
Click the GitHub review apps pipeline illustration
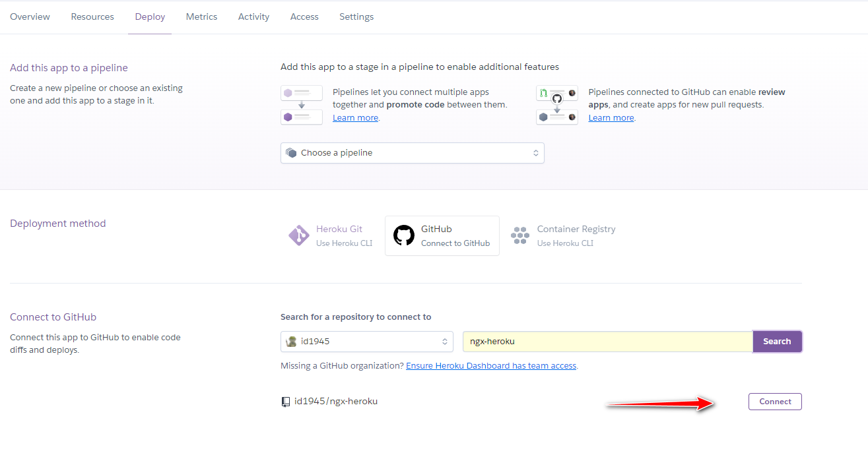point(557,105)
